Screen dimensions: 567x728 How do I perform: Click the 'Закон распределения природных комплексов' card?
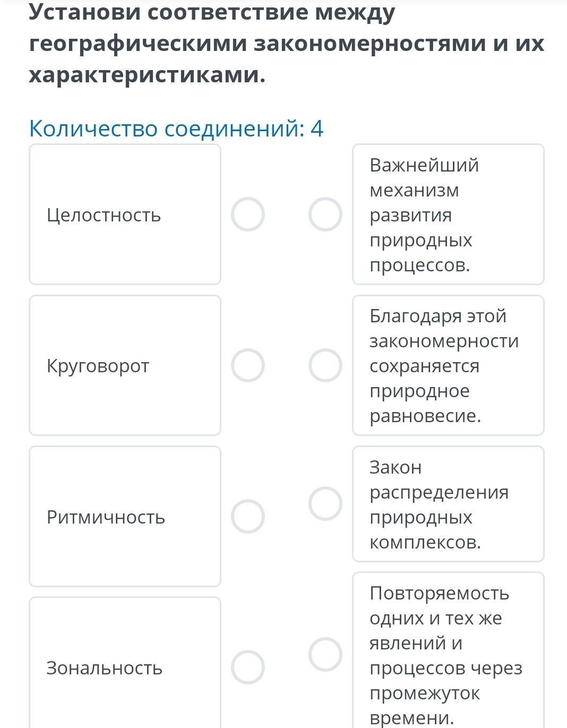pos(448,504)
